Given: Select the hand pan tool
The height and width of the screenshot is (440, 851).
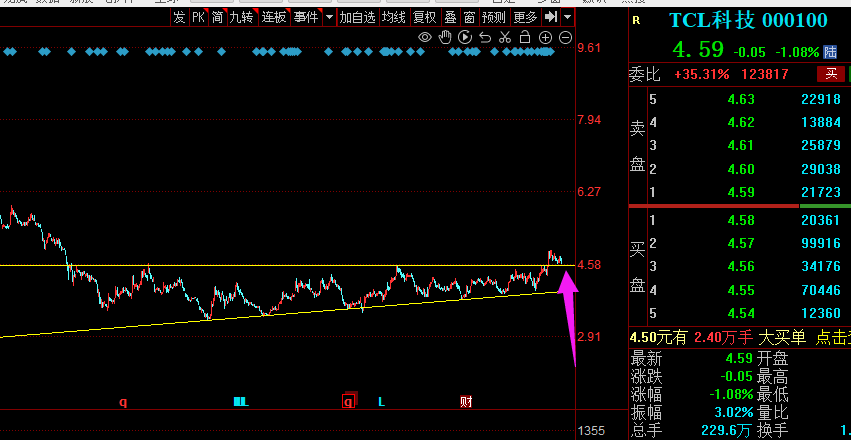Looking at the screenshot, I should (x=445, y=37).
